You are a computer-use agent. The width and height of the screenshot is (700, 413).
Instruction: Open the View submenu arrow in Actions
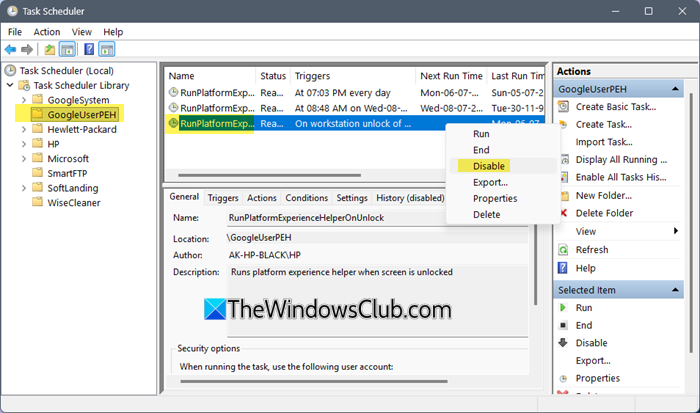click(x=676, y=231)
